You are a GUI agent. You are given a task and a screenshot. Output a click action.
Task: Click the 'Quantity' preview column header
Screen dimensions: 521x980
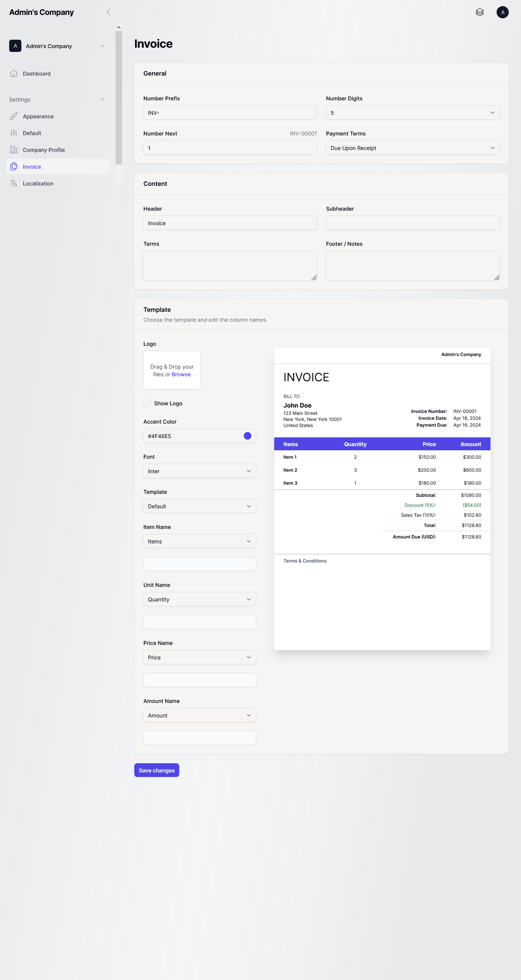pyautogui.click(x=355, y=444)
